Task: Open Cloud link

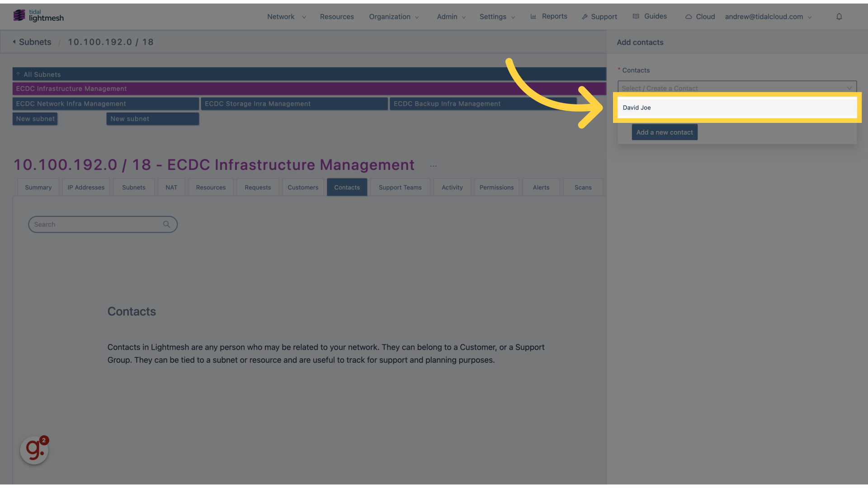Action: tap(700, 17)
